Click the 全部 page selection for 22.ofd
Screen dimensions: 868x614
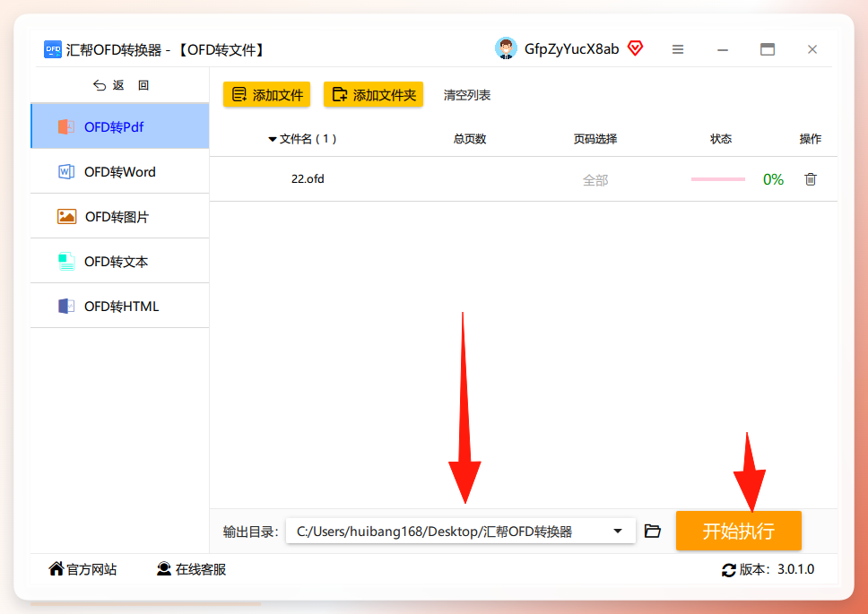coord(595,180)
